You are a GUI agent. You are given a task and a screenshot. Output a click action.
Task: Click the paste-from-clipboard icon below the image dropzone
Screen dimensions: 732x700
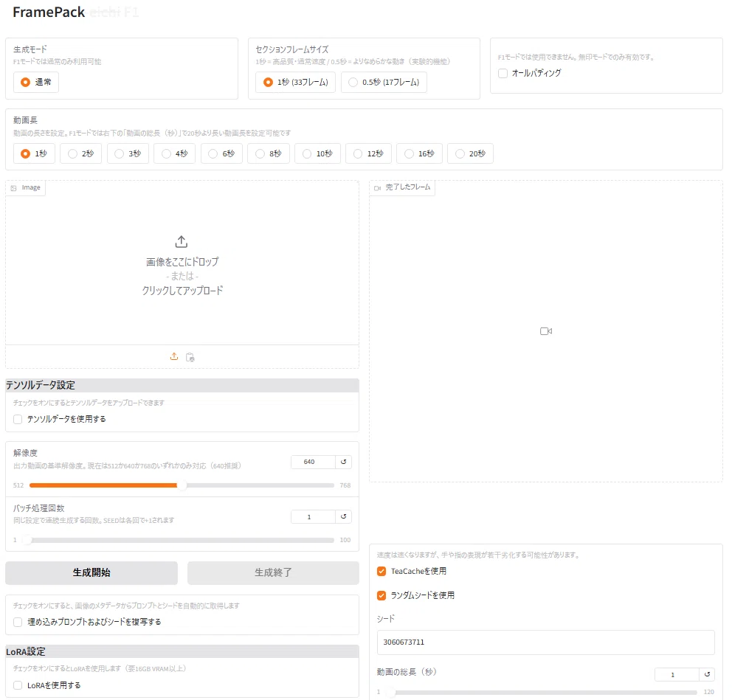click(190, 357)
